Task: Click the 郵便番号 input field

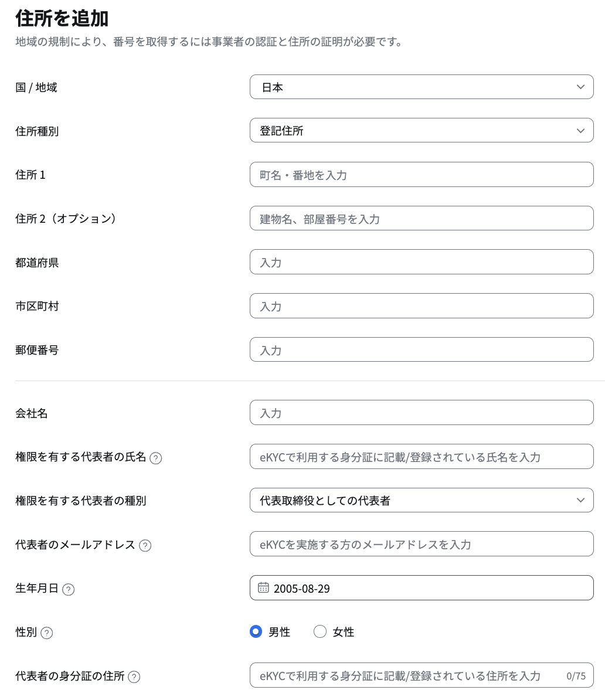Action: point(422,349)
